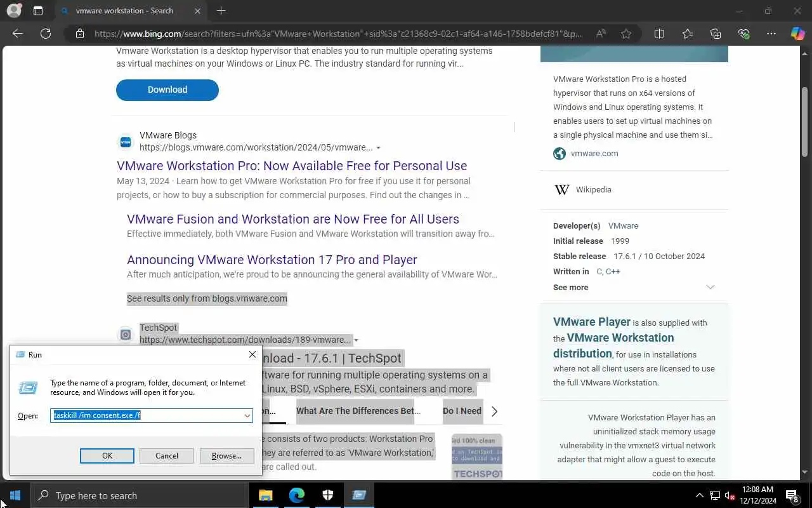This screenshot has width=812, height=508.
Task: Open the TechSpot 17.6.1 download result
Action: 332,358
